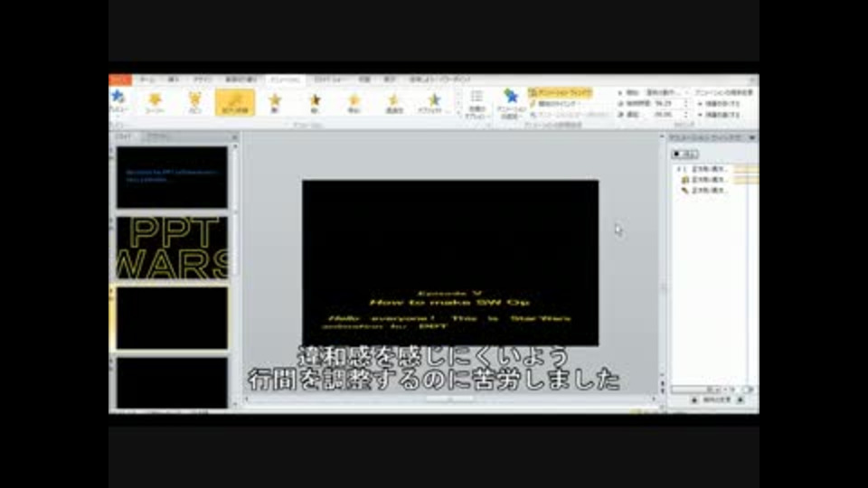Click the Play button in Animation Pane
Viewport: 868px width, 488px height.
click(x=684, y=154)
